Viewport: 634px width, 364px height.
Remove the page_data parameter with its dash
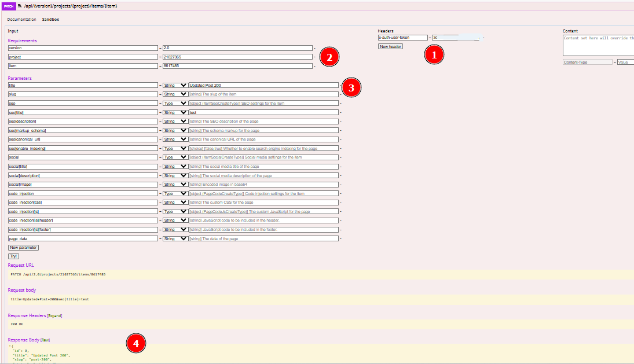pyautogui.click(x=341, y=239)
